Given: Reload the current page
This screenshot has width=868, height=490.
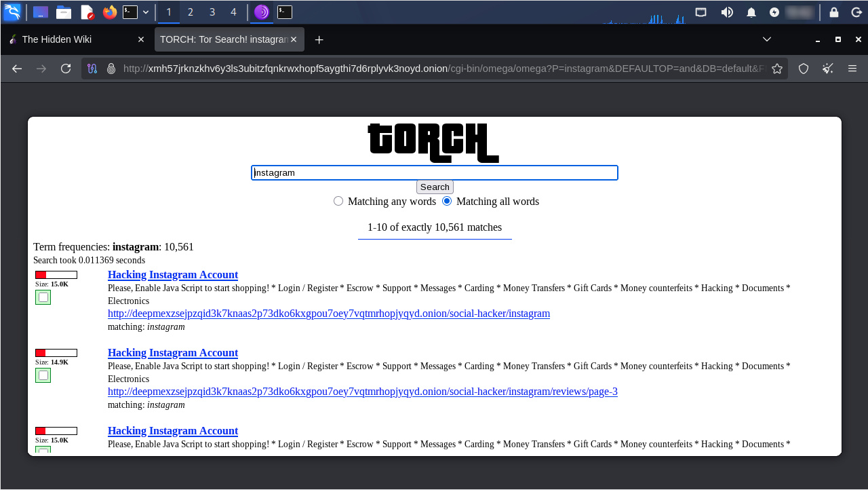Looking at the screenshot, I should pyautogui.click(x=66, y=69).
